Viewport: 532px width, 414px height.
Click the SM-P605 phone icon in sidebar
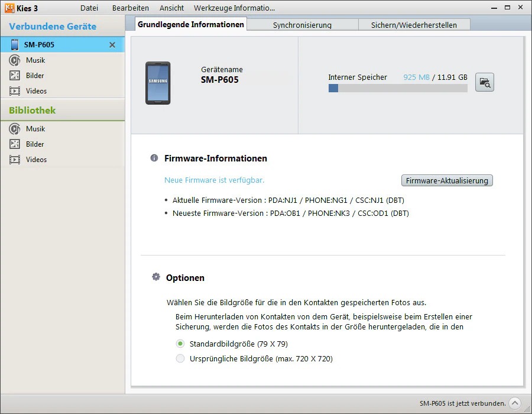coord(15,45)
